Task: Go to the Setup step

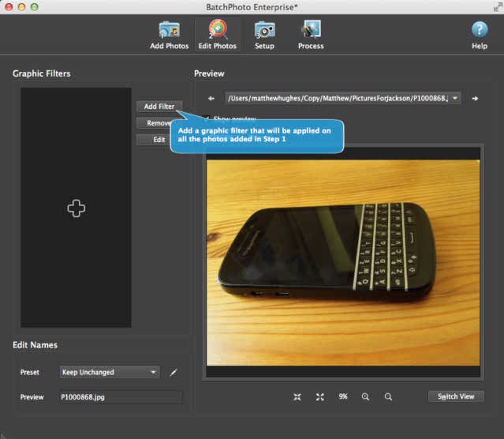Action: [264, 35]
